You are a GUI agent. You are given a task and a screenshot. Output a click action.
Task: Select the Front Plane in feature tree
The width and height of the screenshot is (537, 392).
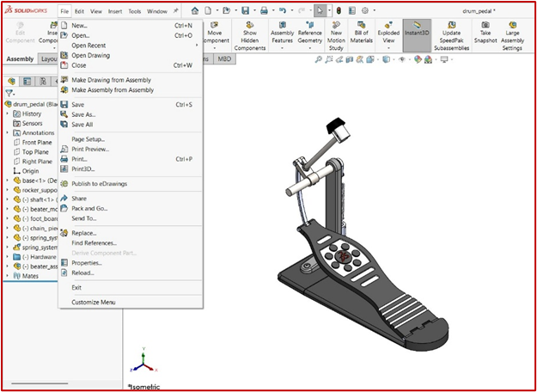pyautogui.click(x=37, y=142)
